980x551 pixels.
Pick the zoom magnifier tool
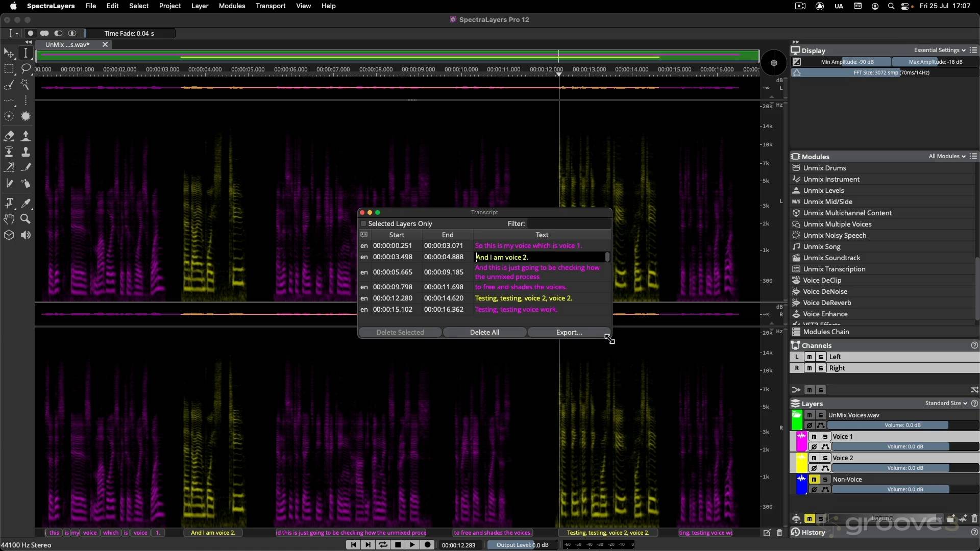26,219
